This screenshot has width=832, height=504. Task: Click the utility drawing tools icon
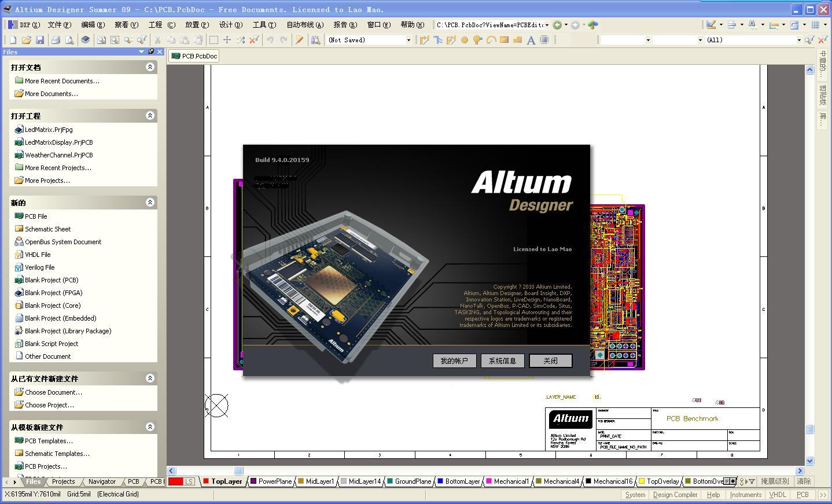711,25
